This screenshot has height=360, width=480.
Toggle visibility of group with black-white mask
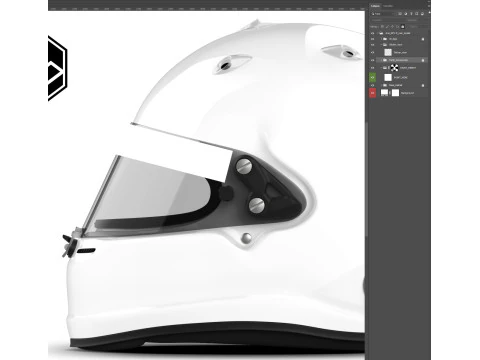pyautogui.click(x=373, y=68)
